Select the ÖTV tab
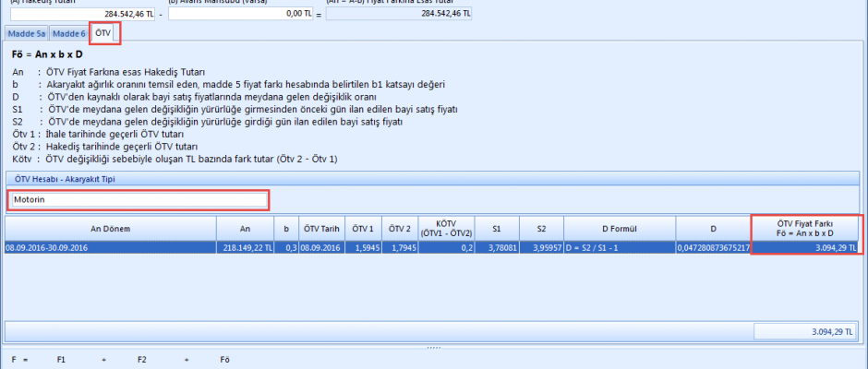 (104, 34)
